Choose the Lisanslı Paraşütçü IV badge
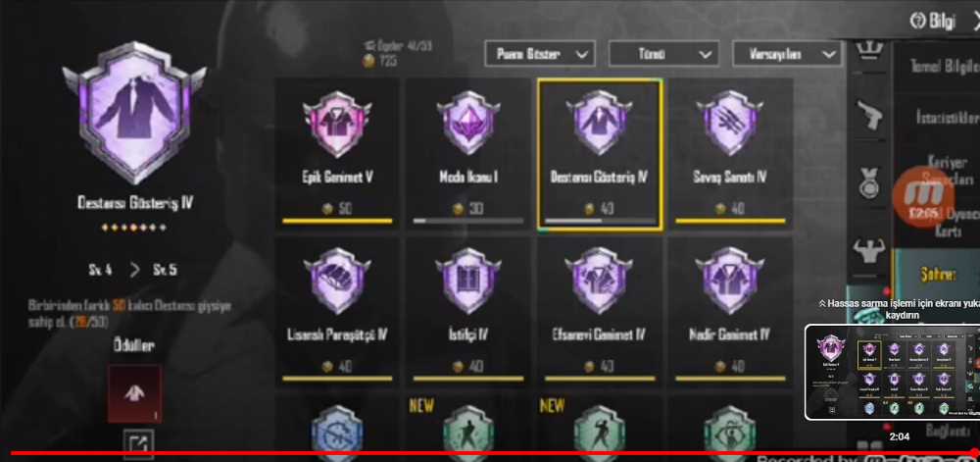The width and height of the screenshot is (980, 462). (337, 311)
